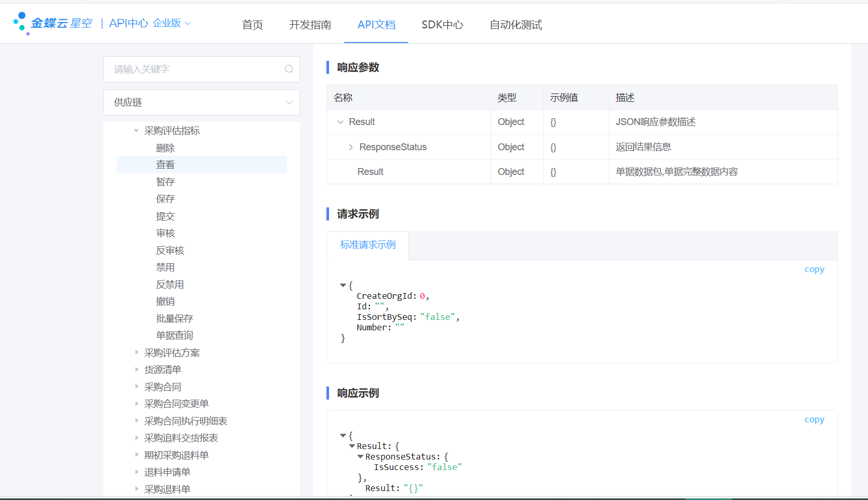Collapse the response example JSON root triangle

[343, 435]
